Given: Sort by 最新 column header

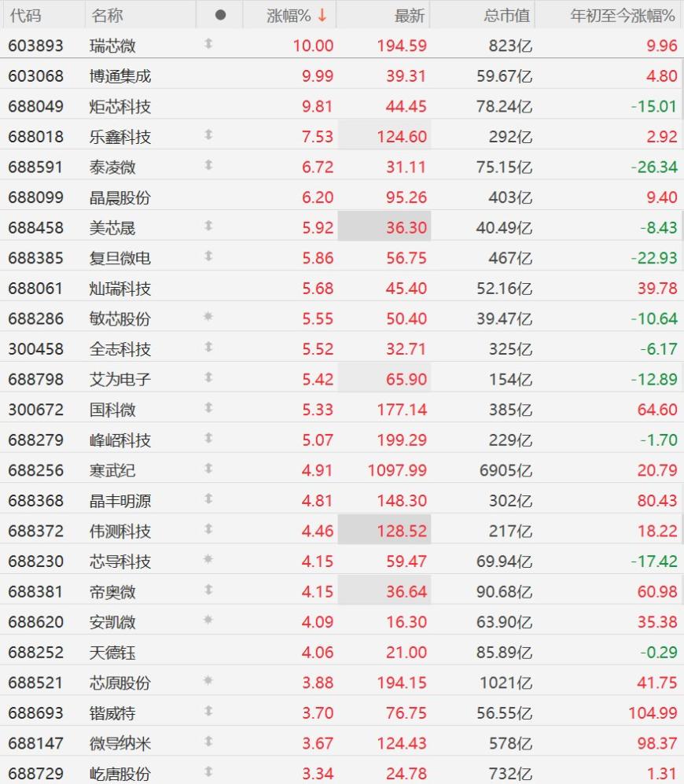Looking at the screenshot, I should [x=410, y=16].
